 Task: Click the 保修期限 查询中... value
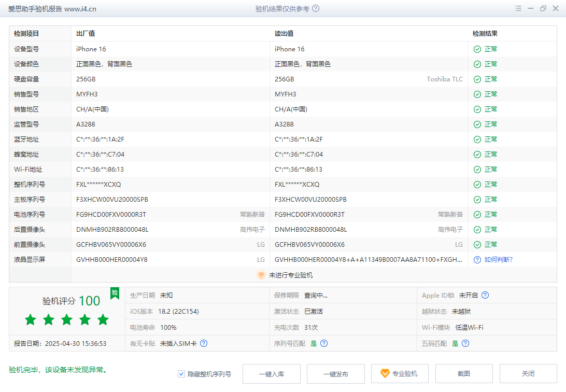[316, 295]
